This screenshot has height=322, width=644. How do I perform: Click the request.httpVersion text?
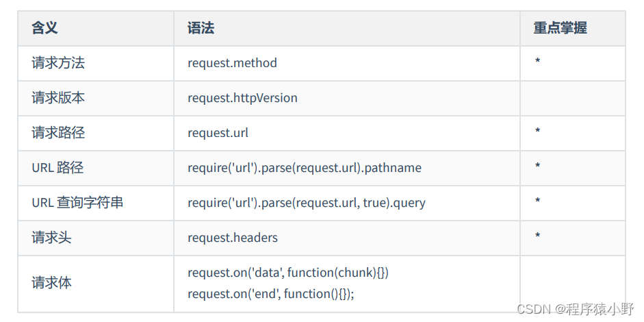click(242, 98)
